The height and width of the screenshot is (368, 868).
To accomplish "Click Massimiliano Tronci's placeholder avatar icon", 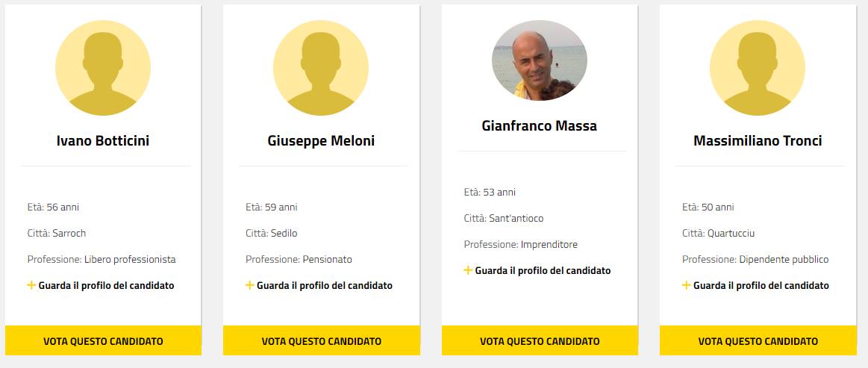I will pos(758,68).
